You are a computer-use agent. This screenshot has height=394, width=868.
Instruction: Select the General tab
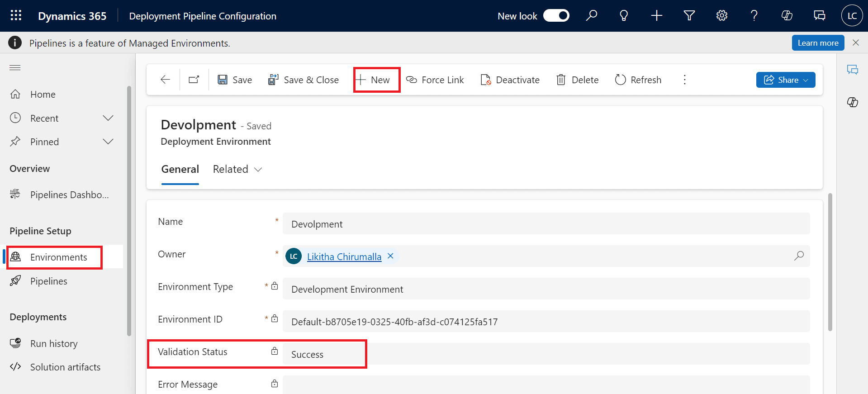[x=180, y=169]
